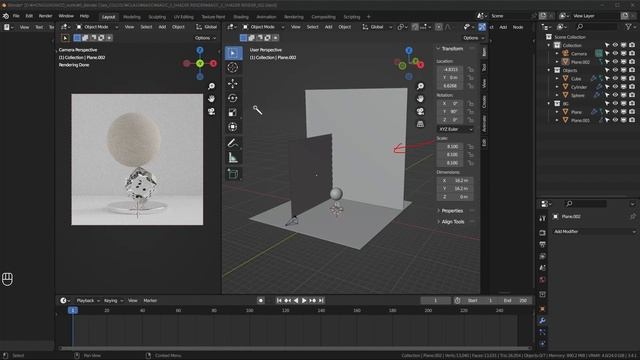This screenshot has width=640, height=360.
Task: Toggle camera view icon in User Perspective viewport
Action: tap(420, 111)
